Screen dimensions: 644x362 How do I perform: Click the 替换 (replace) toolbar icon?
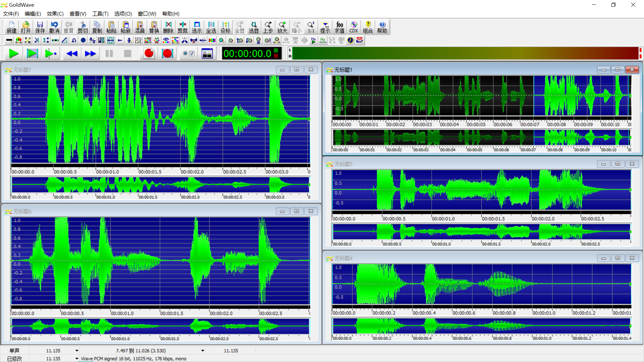tap(154, 27)
